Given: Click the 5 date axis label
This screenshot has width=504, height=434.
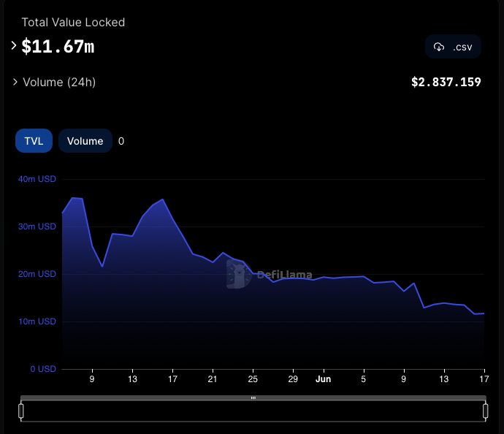Looking at the screenshot, I should pyautogui.click(x=364, y=379).
